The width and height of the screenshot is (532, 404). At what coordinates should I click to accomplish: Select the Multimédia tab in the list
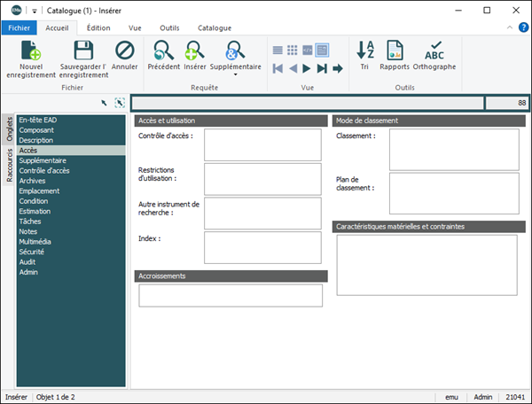tap(36, 242)
